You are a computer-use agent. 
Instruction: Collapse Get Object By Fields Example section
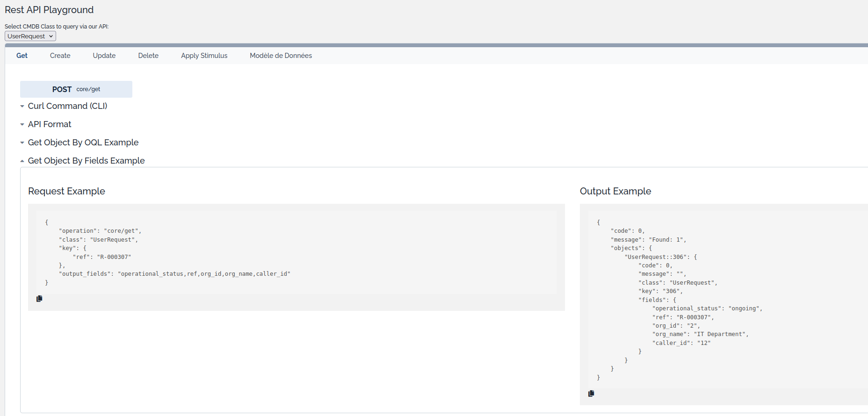[86, 161]
